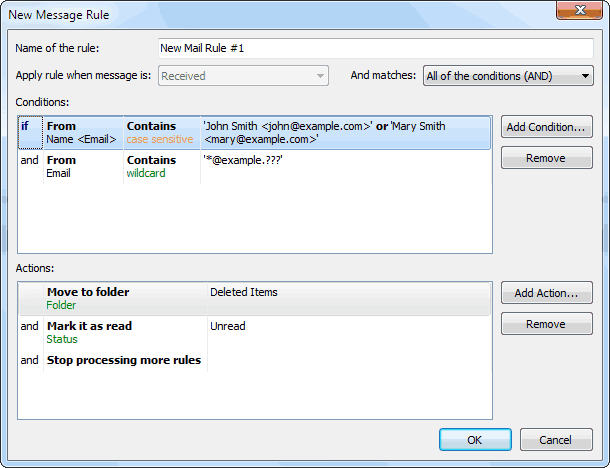Click Remove next to the Actions list
610x468 pixels.
[x=547, y=324]
